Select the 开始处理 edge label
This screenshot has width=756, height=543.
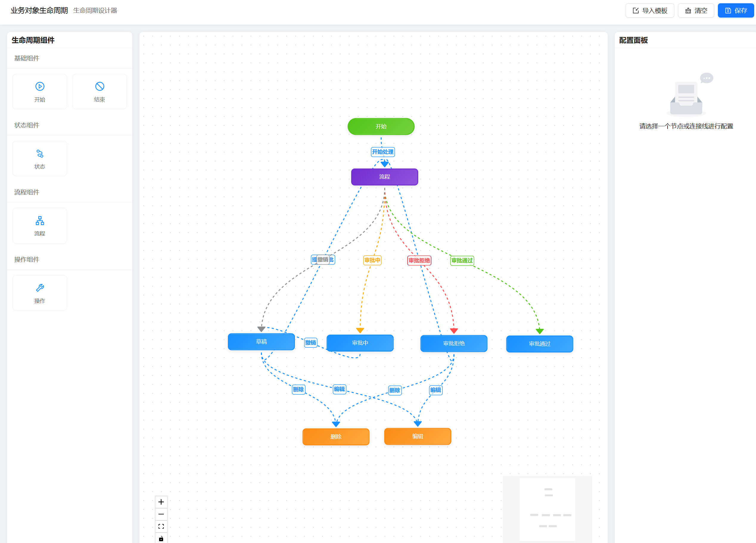[x=383, y=152]
